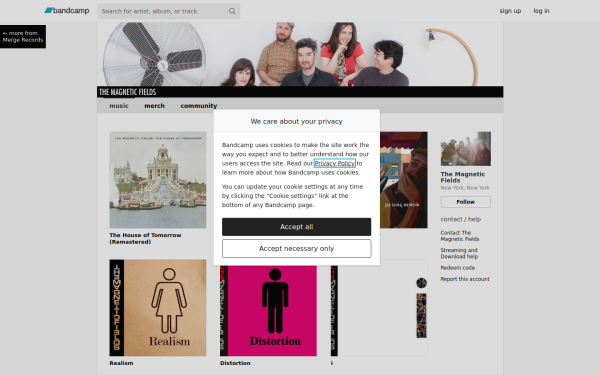The width and height of the screenshot is (600, 375).
Task: Open the Privacy Policy link
Action: [x=335, y=163]
